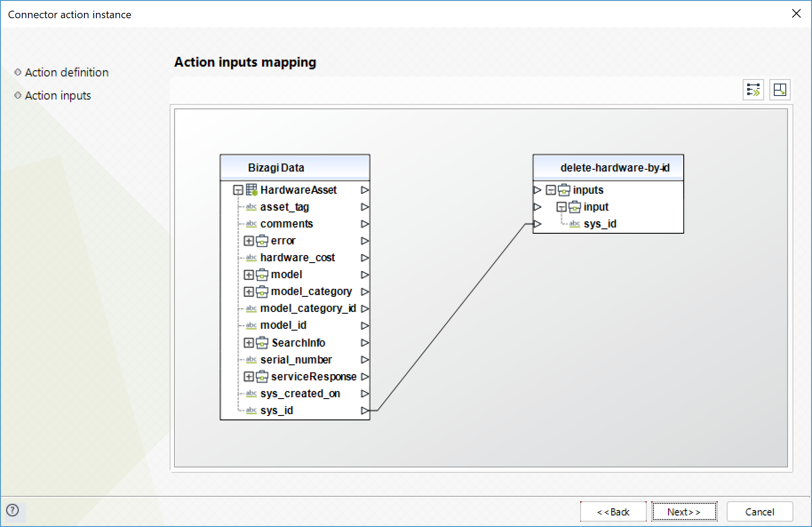The image size is (812, 527).
Task: Click the briefcase icon beside model
Action: (262, 275)
